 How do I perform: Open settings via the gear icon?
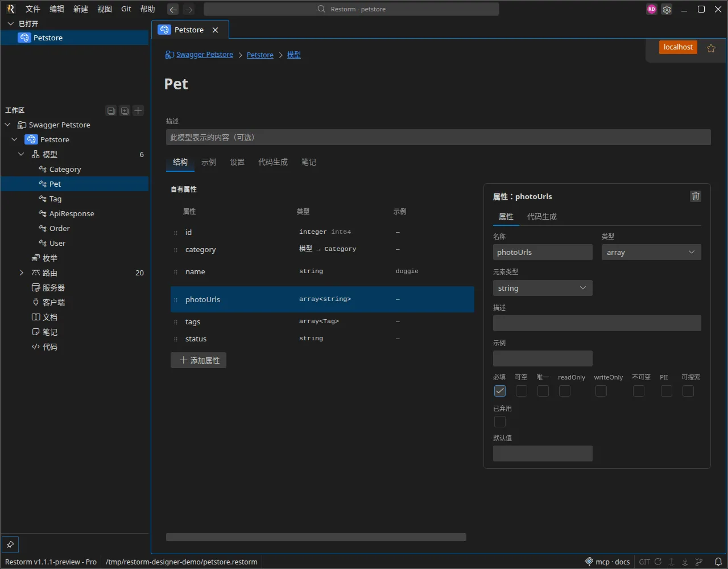point(667,9)
